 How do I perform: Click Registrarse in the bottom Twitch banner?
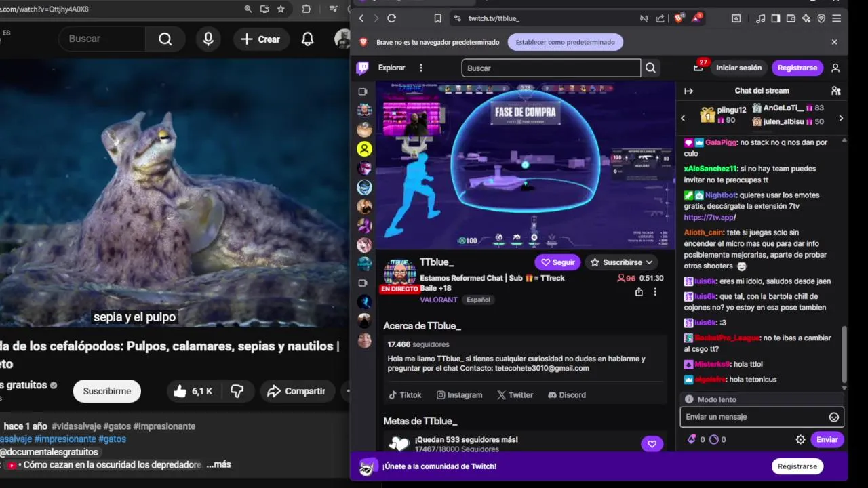797,466
